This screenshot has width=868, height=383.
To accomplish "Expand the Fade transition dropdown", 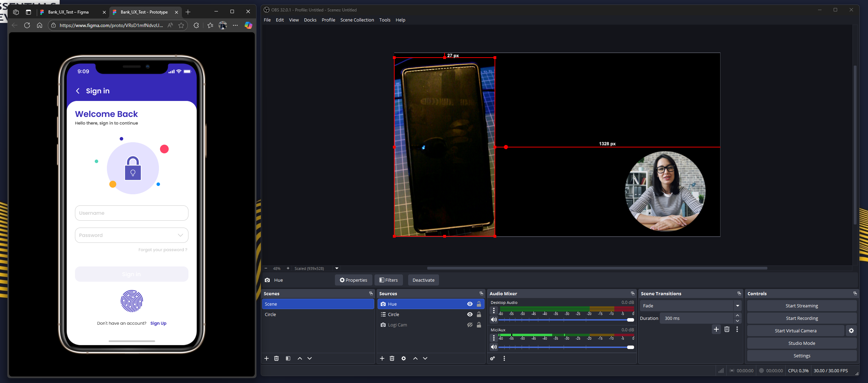I will pos(738,306).
